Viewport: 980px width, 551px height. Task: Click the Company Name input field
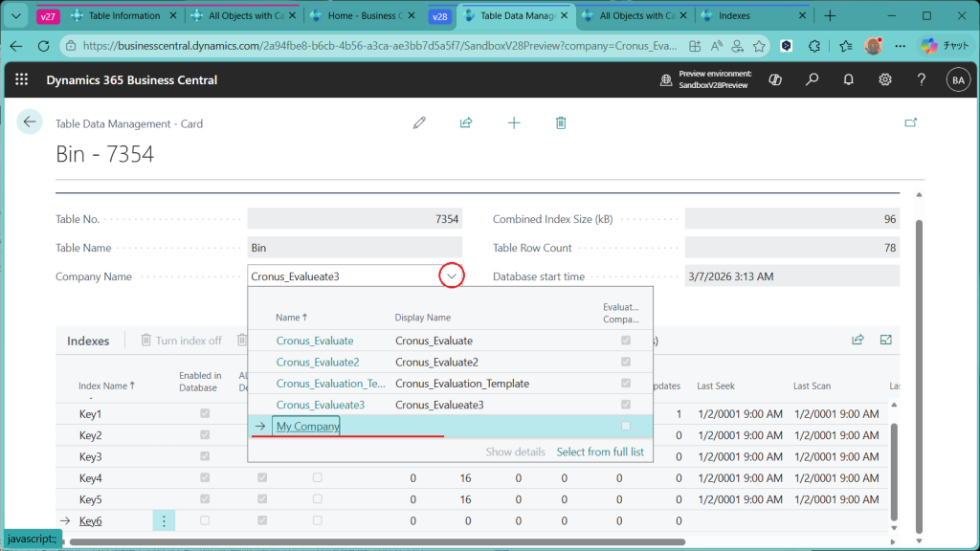(340, 276)
